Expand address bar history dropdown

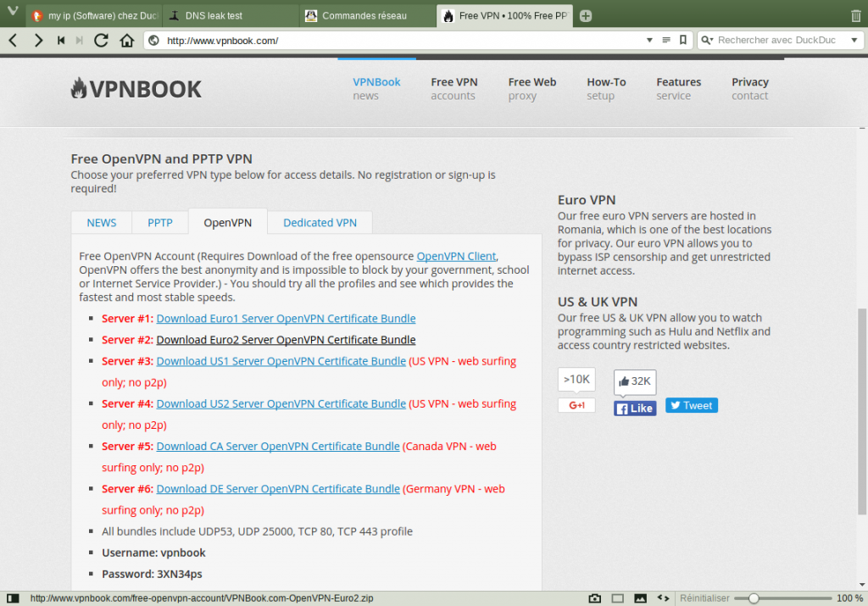tap(649, 40)
